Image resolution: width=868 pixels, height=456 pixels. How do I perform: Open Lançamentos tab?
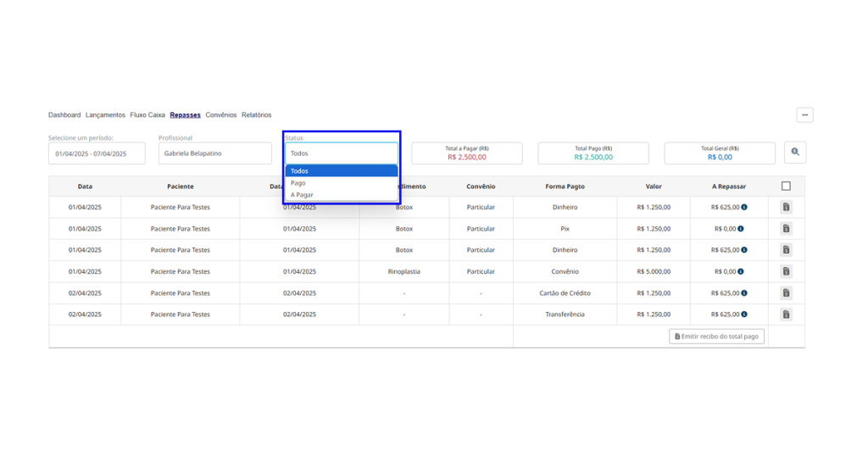(105, 115)
